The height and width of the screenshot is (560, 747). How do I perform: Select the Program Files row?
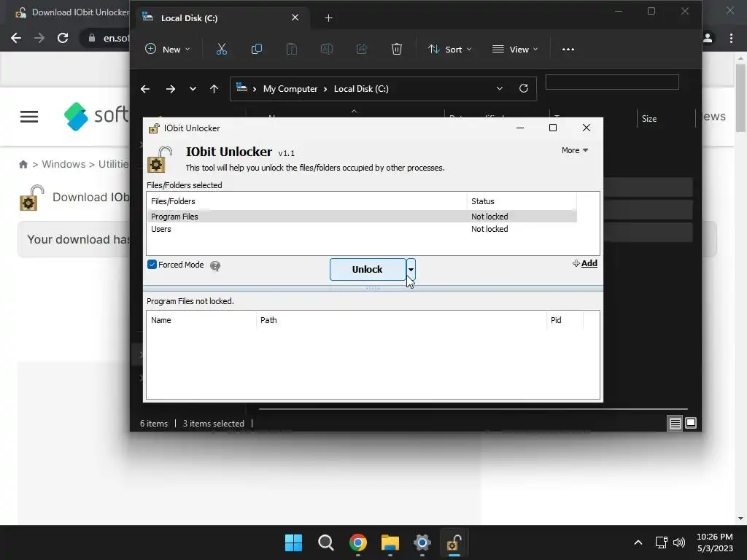click(362, 217)
